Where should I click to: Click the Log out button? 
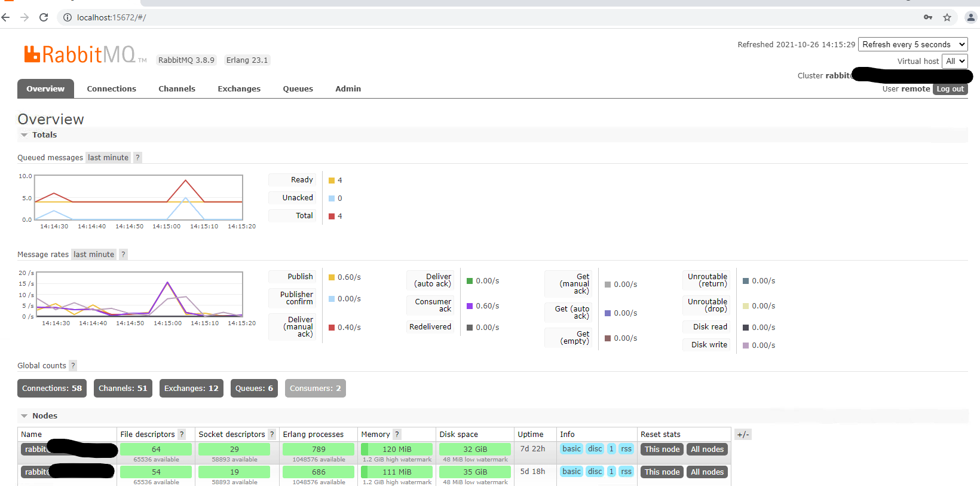[x=950, y=89]
